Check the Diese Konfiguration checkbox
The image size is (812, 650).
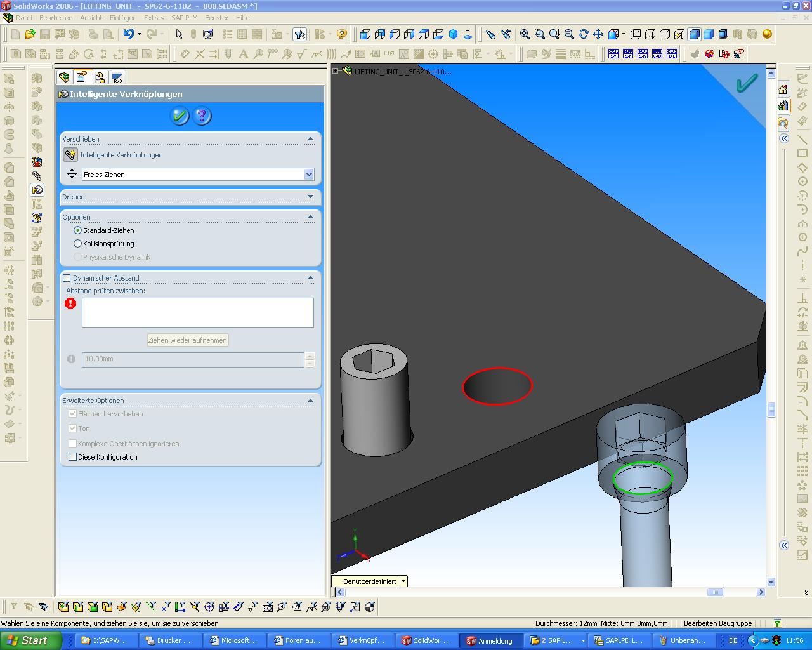click(x=72, y=457)
